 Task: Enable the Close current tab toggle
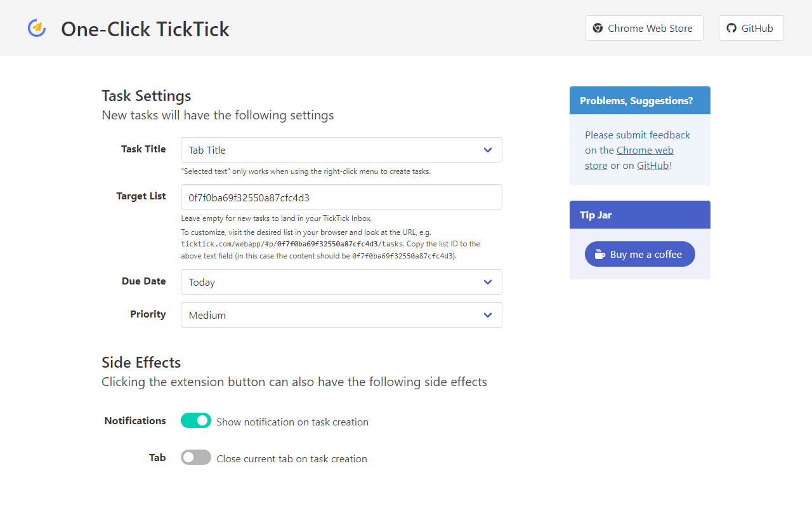coord(195,457)
